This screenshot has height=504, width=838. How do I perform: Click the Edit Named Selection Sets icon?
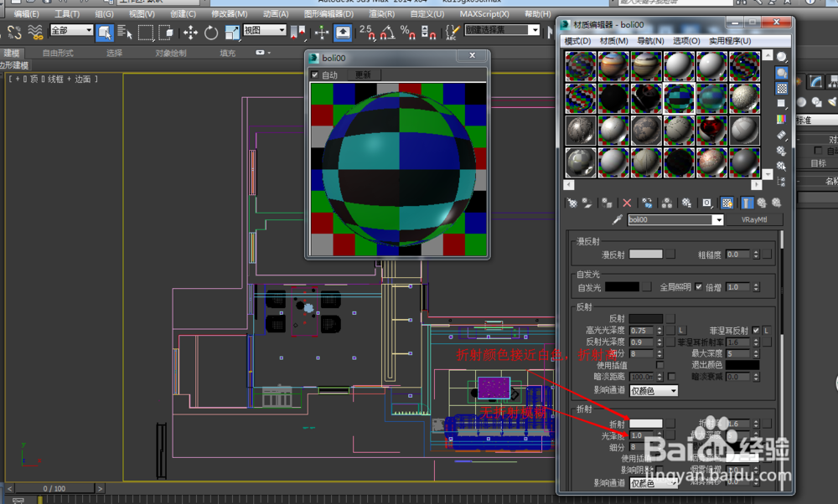point(453,33)
